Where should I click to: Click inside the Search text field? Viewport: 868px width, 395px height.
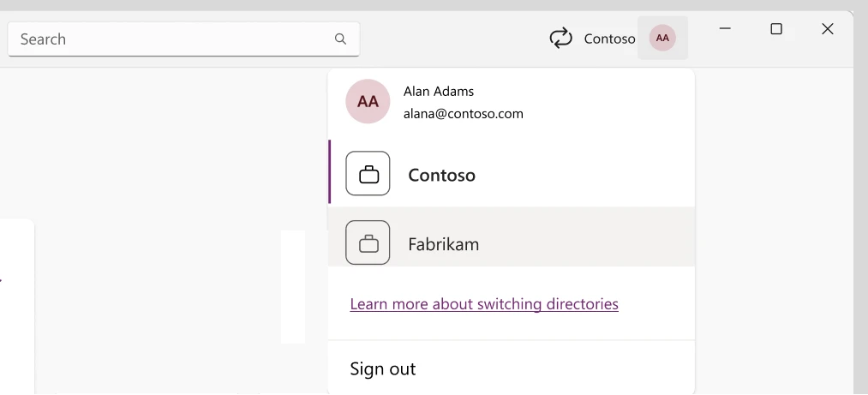pyautogui.click(x=171, y=39)
